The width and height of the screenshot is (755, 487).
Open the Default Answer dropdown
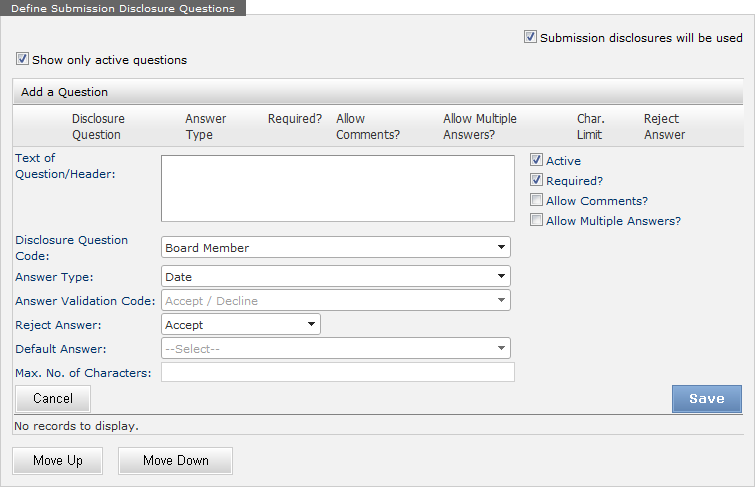335,349
